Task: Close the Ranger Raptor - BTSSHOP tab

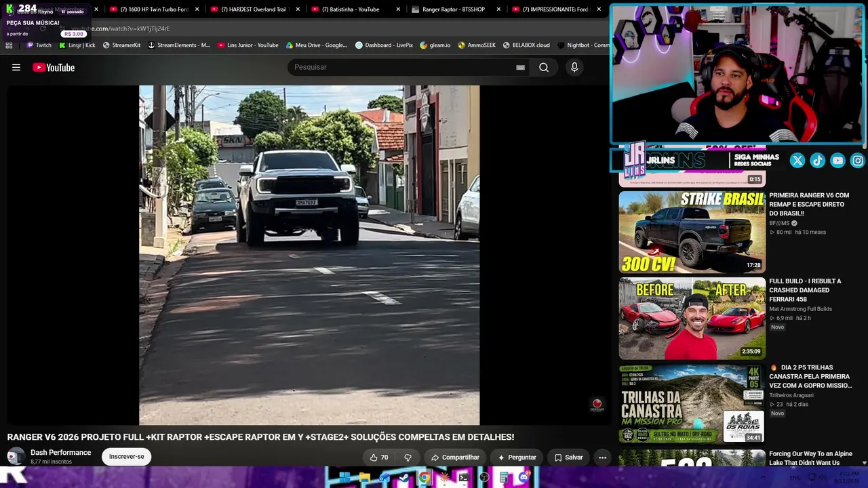Action: point(498,9)
